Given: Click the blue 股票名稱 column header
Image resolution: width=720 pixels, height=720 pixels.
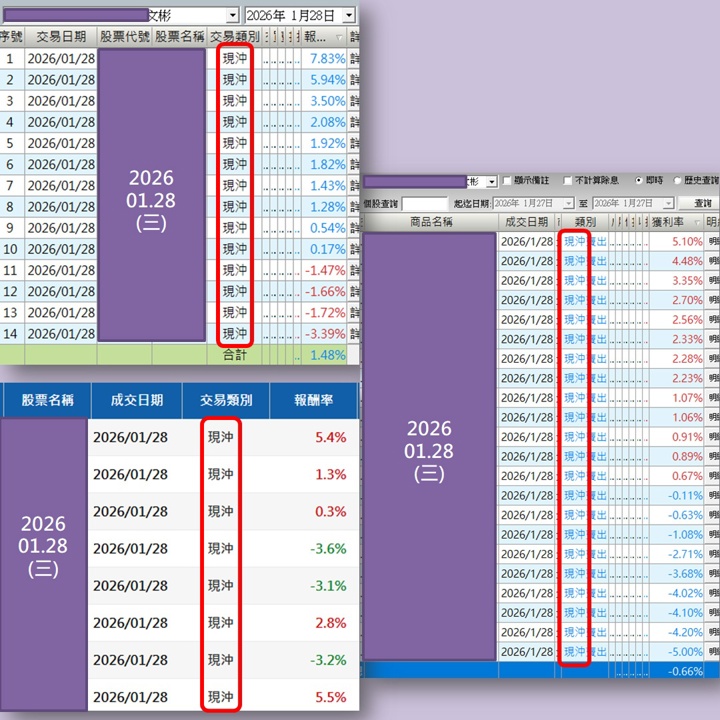Looking at the screenshot, I should (x=47, y=400).
